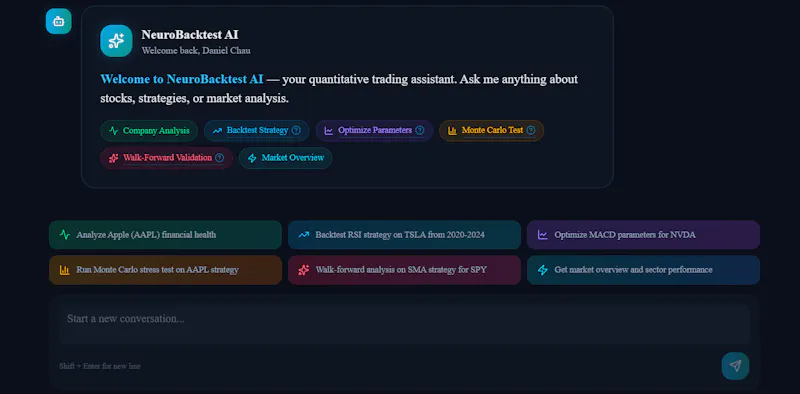The height and width of the screenshot is (394, 800).
Task: Open help icon beside Monte Carlo Test
Action: [531, 130]
